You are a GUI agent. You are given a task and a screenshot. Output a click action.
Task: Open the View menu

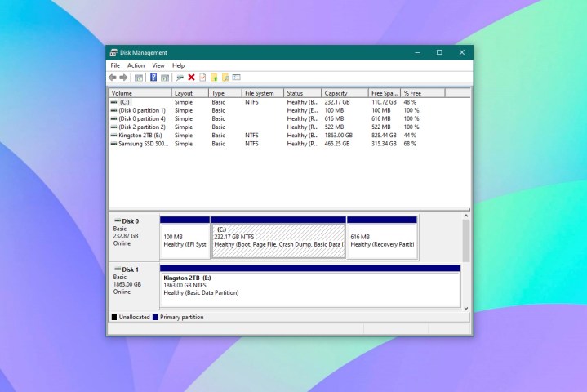click(158, 65)
